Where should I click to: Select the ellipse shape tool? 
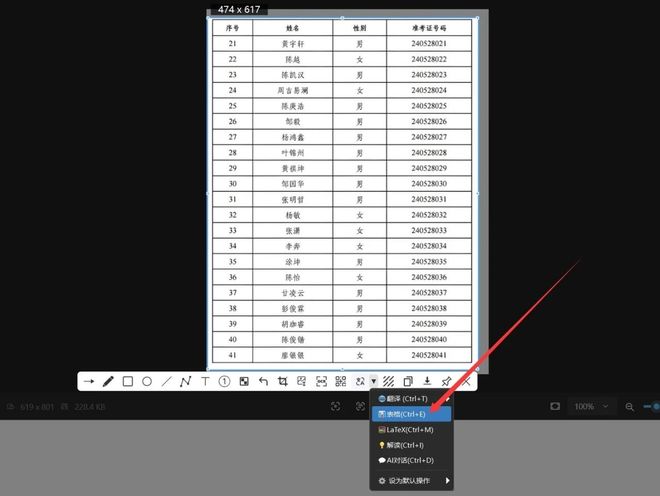point(147,381)
